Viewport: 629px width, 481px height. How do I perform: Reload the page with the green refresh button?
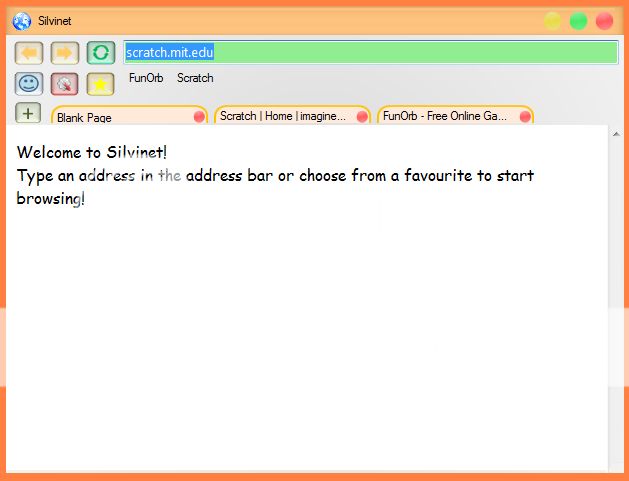(101, 53)
